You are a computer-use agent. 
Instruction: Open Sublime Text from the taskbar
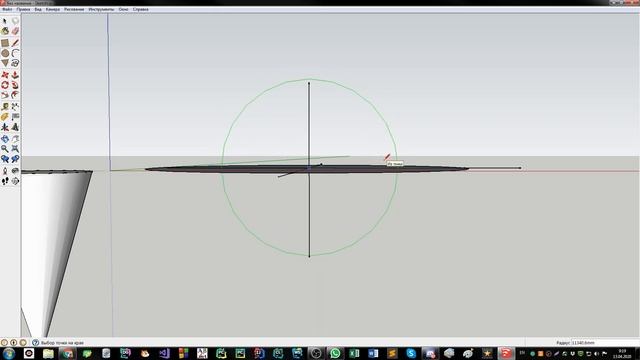tap(392, 353)
